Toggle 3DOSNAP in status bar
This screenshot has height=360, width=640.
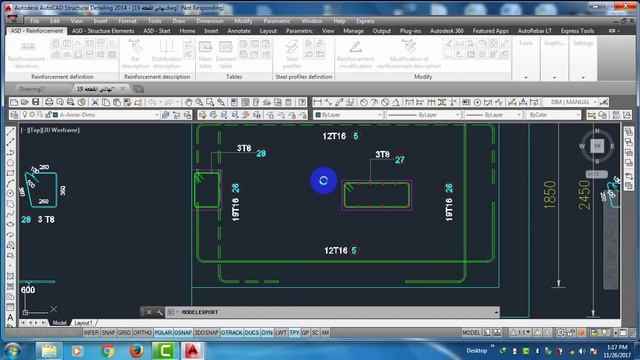(x=206, y=333)
